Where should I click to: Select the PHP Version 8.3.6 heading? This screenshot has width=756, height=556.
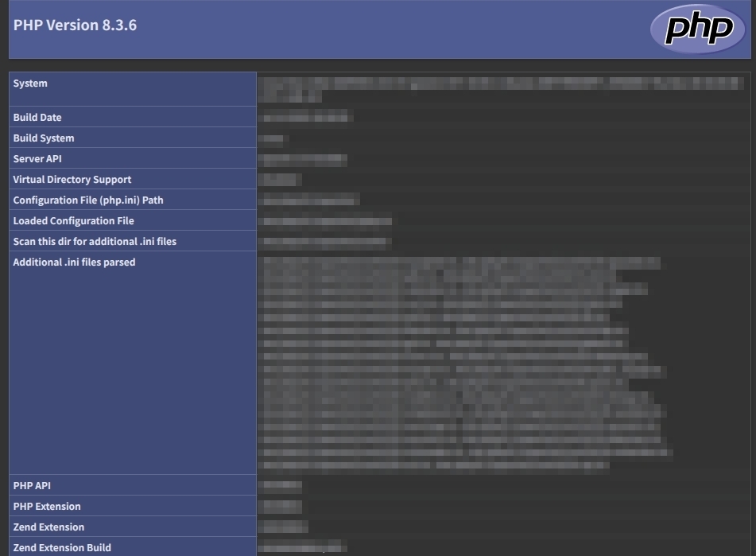(x=76, y=25)
